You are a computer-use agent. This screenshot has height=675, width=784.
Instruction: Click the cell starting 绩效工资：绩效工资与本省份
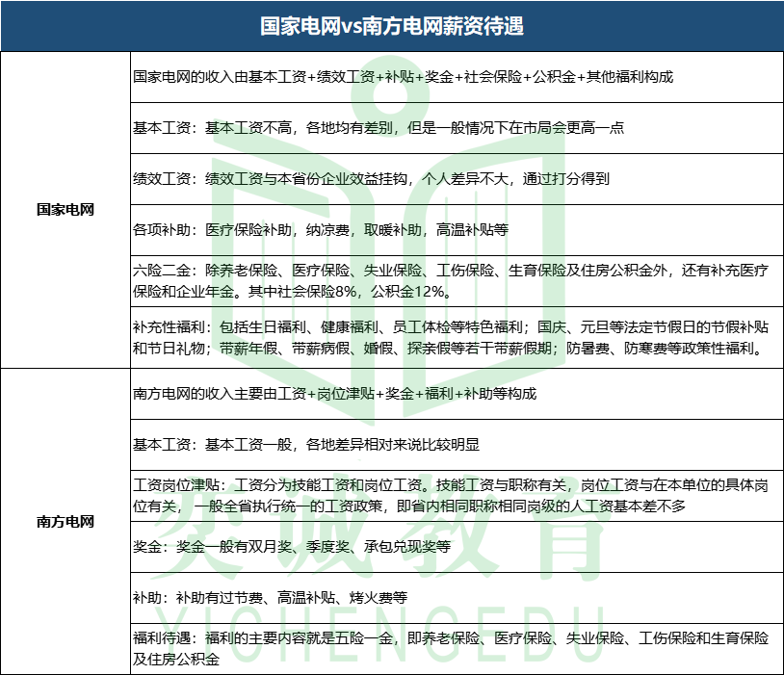tap(457, 179)
